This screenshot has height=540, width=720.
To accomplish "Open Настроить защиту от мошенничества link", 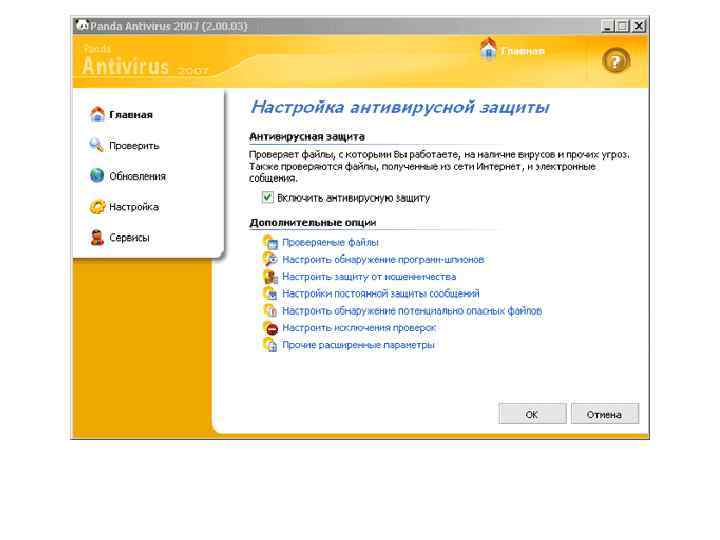I will click(369, 277).
